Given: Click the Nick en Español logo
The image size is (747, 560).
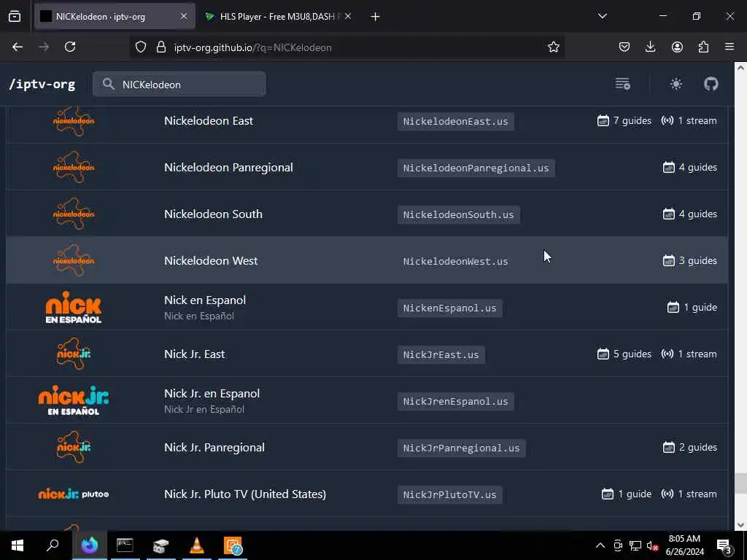Looking at the screenshot, I should click(x=74, y=307).
